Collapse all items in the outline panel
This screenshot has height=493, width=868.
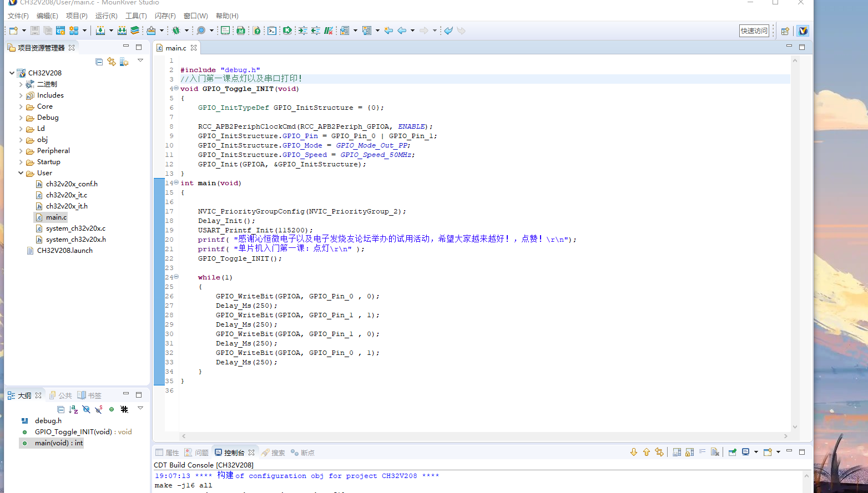pyautogui.click(x=61, y=409)
